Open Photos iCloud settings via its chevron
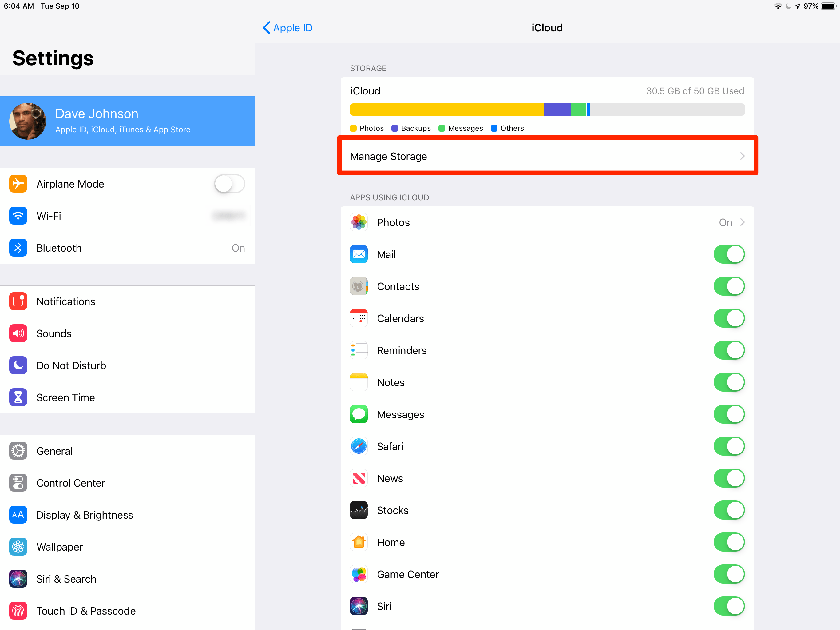 click(743, 222)
